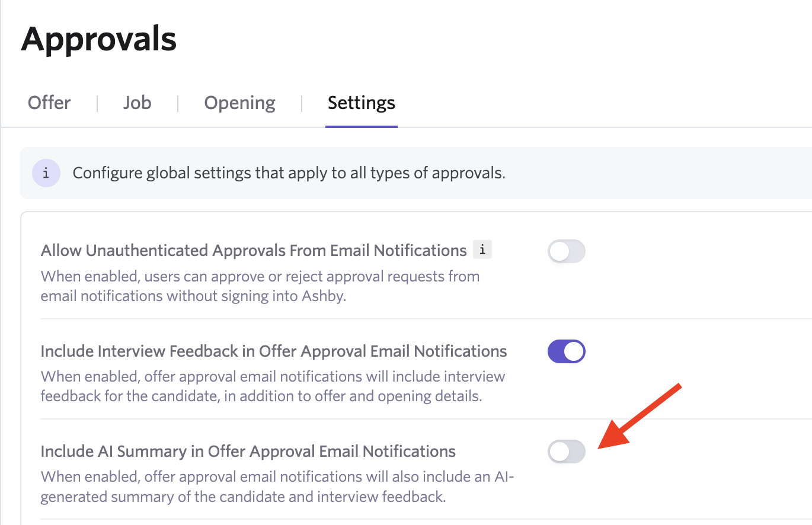Turn on Include AI Summary toggle
Image resolution: width=812 pixels, height=525 pixels.
click(x=566, y=452)
